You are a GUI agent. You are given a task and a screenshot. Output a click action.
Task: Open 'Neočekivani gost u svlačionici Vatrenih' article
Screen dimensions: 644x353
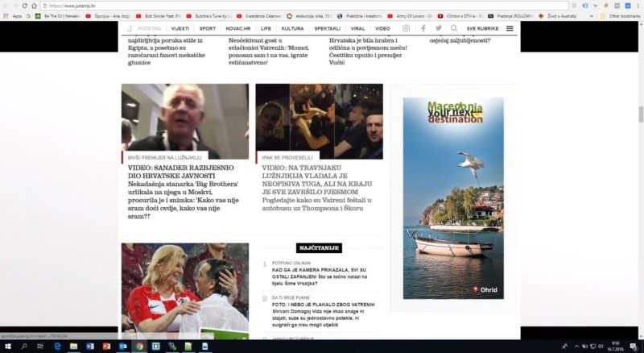click(269, 52)
